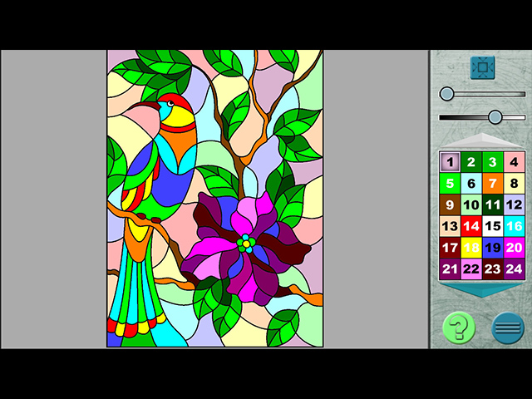Screen dimensions: 532x399
Task: Choose bright green swatch number 5
Action: coord(450,184)
